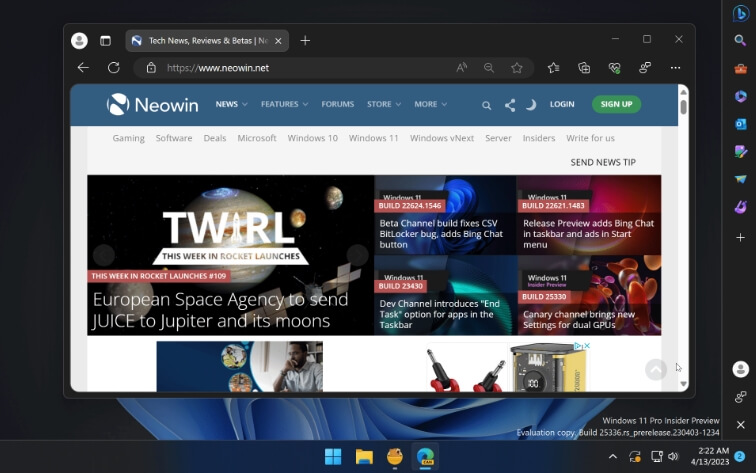Open sidebar Tools briefcase icon
Image resolution: width=756 pixels, height=473 pixels.
coord(741,69)
